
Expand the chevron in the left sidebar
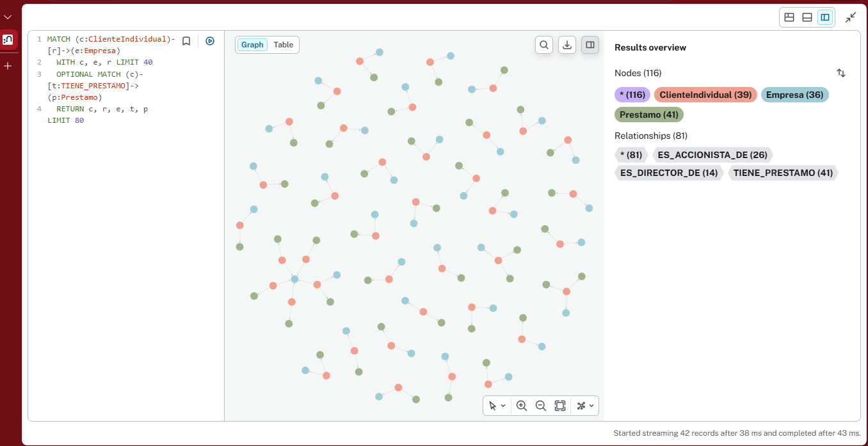click(x=8, y=17)
